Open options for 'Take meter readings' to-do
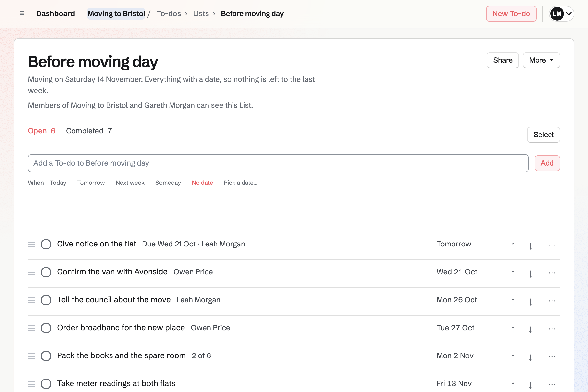This screenshot has width=588, height=392. point(552,385)
